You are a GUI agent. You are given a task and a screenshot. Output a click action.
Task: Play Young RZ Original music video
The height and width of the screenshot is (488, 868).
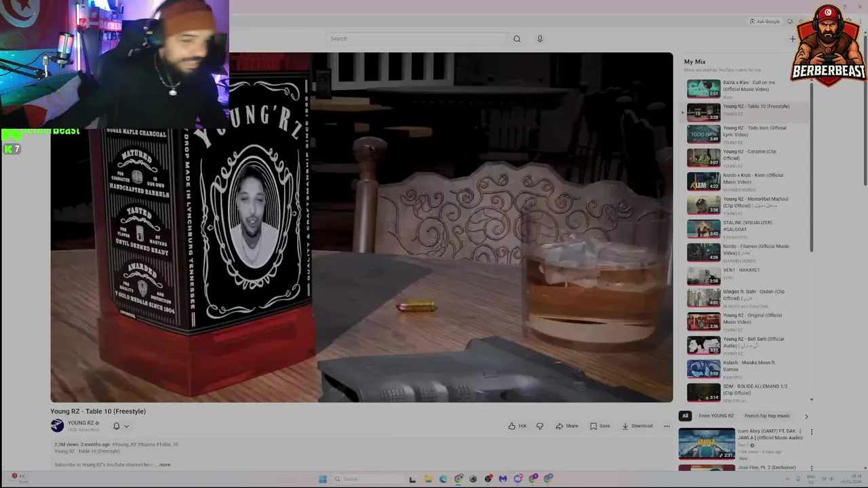pyautogui.click(x=747, y=322)
